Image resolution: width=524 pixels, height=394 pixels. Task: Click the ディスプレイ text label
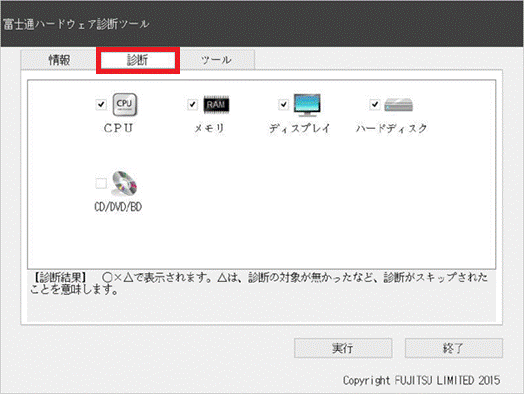[300, 128]
